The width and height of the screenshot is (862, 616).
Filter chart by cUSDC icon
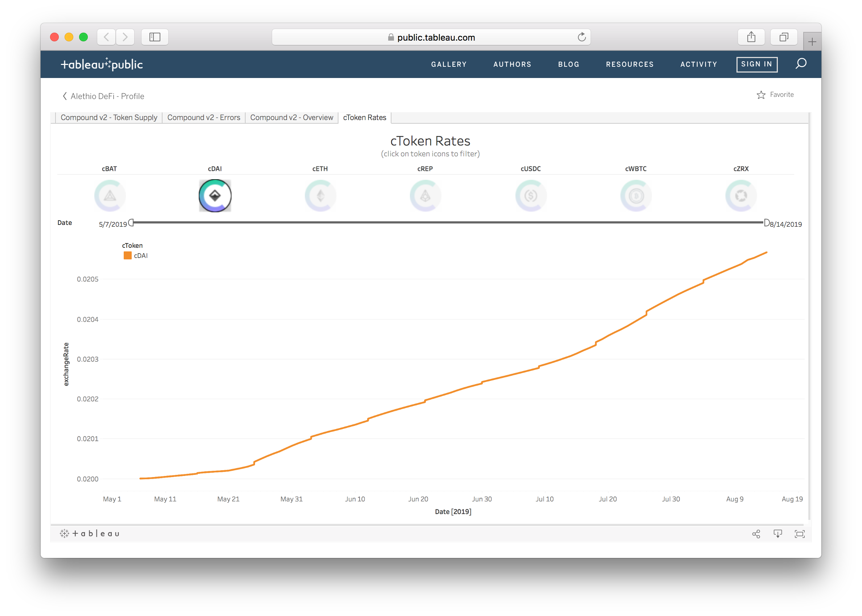(530, 196)
